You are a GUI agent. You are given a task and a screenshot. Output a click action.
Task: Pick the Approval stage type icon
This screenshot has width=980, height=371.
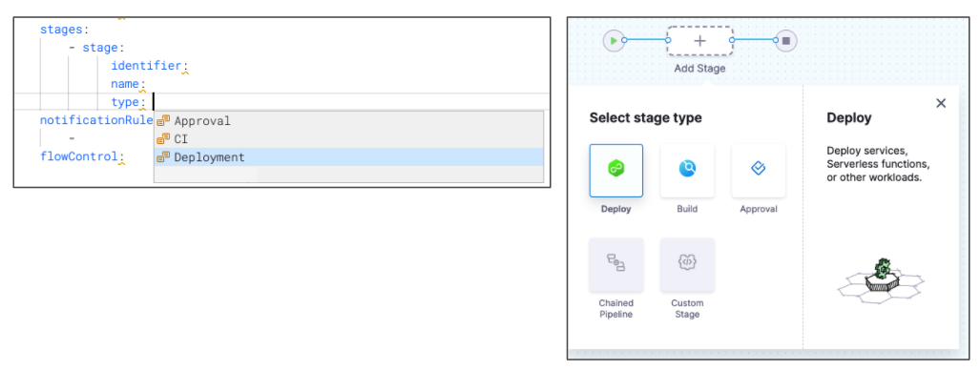click(x=758, y=171)
